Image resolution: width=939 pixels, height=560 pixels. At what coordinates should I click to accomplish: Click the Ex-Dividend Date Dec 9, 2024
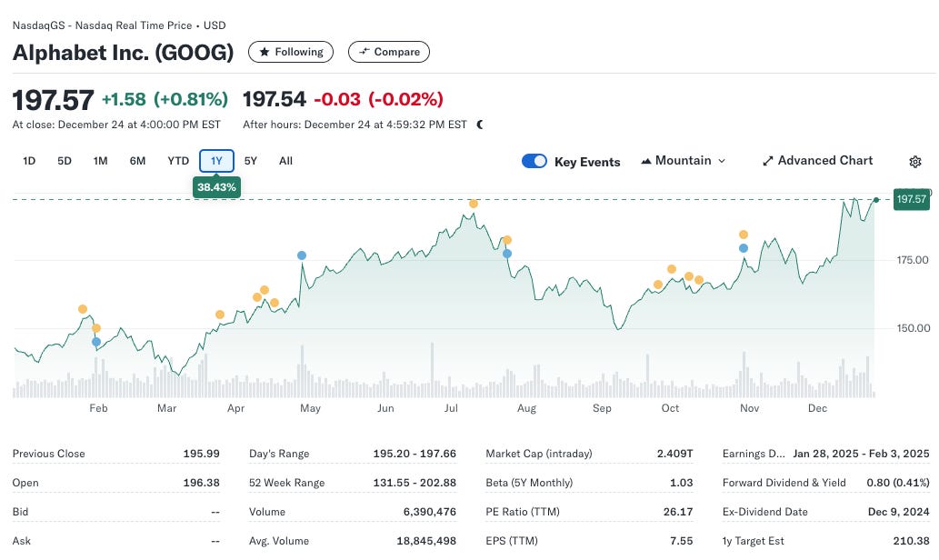[x=898, y=512]
